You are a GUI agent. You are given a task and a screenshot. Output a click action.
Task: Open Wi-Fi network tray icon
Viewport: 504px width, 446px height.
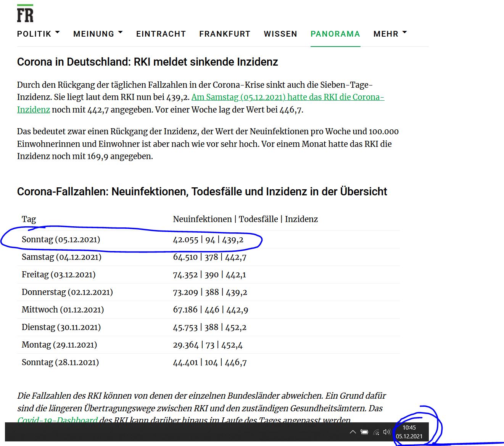(x=376, y=432)
